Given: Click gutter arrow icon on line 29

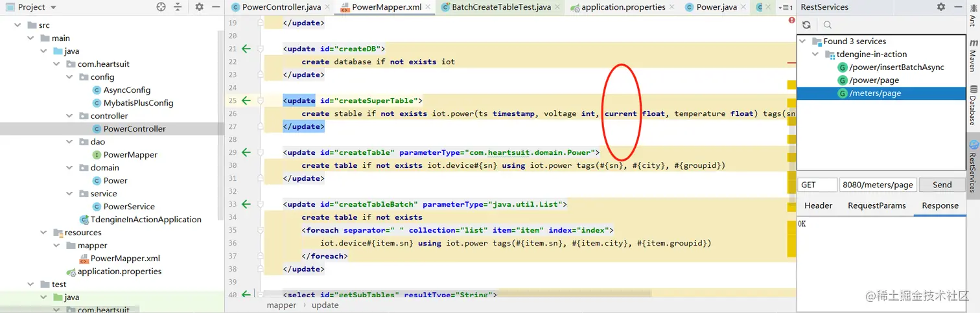Looking at the screenshot, I should click(x=246, y=152).
